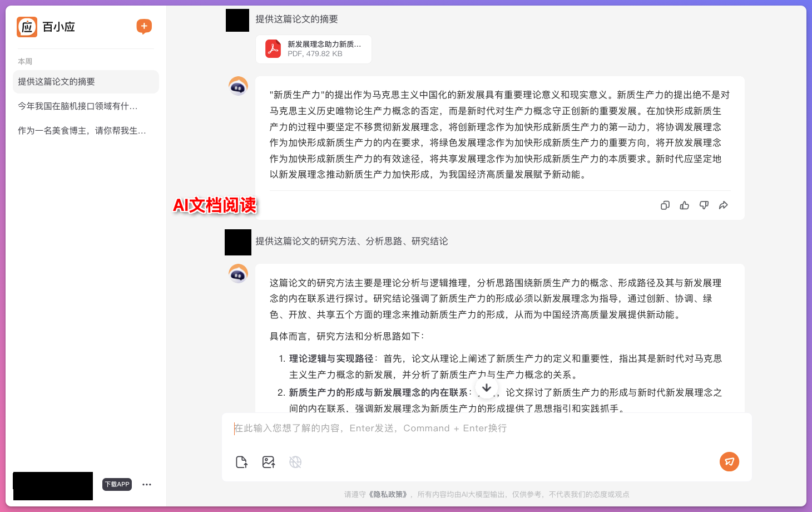The height and width of the screenshot is (512, 812).
Task: Jump to latest message with down arrow
Action: (x=487, y=388)
